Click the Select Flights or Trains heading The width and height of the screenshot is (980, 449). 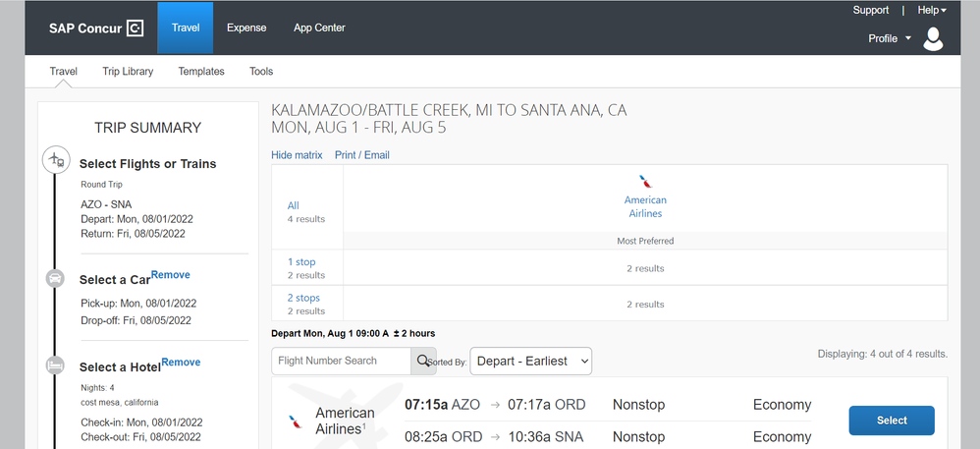coord(147,164)
